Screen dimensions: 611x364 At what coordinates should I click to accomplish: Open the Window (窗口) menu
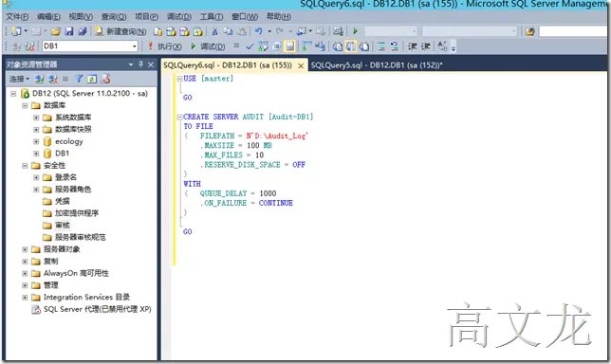point(245,17)
